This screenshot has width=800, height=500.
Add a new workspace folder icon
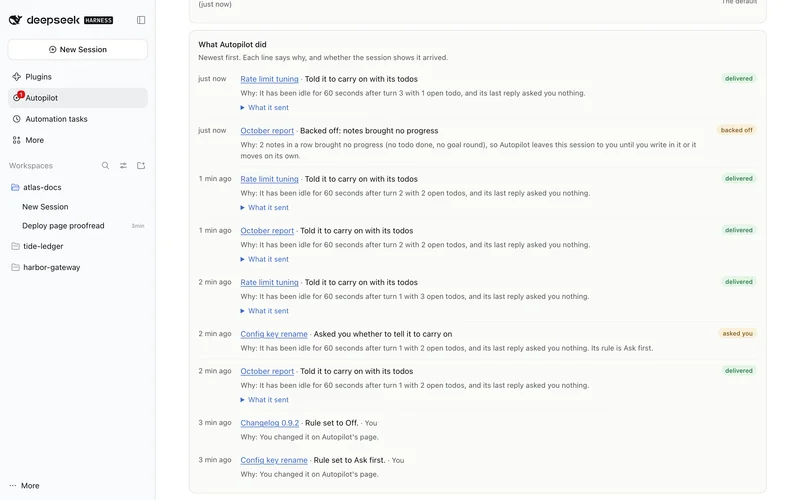click(x=141, y=165)
